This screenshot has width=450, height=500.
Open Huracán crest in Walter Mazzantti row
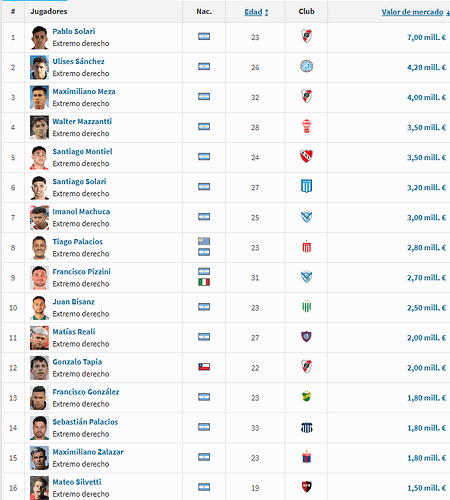tap(306, 126)
